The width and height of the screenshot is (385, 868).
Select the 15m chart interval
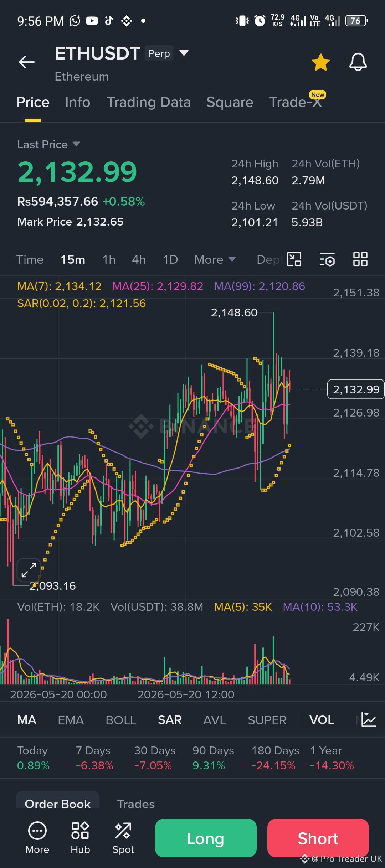coord(73,259)
